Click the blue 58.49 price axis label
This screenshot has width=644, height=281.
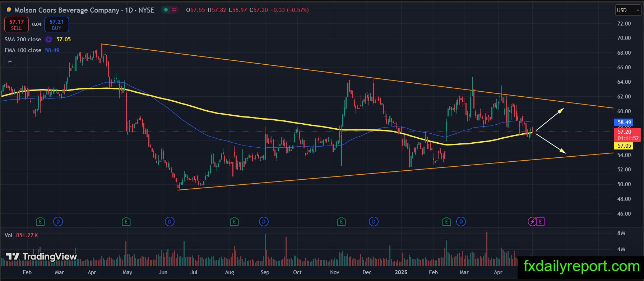(x=624, y=123)
